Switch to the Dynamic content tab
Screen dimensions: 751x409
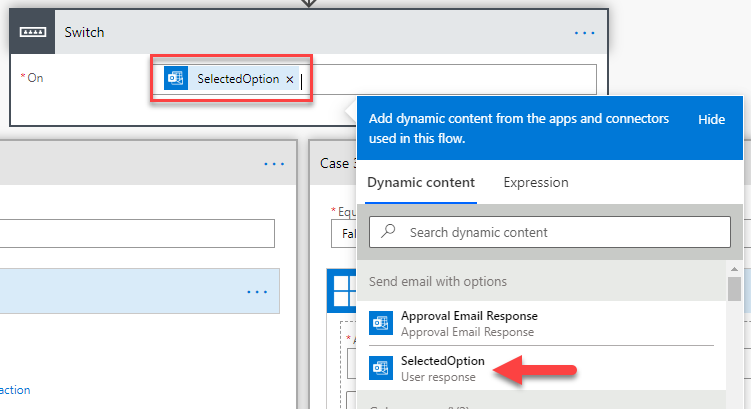coord(421,182)
